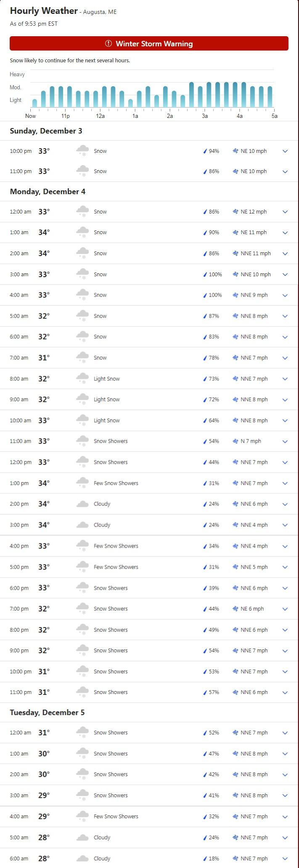Click the Sunday, December 3 heading
Screen dimensions: 299x868
point(46,131)
